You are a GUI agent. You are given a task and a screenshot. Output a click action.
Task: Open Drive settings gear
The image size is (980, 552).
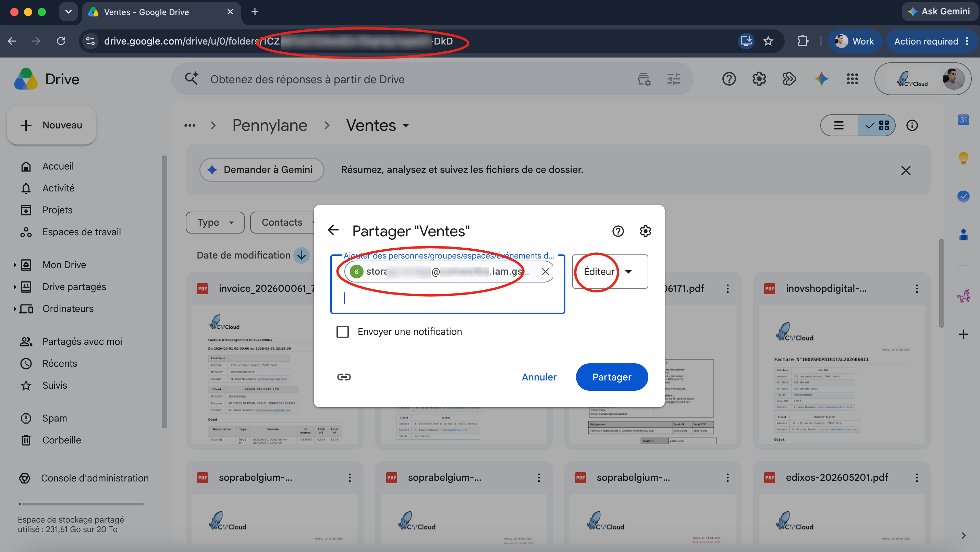759,79
